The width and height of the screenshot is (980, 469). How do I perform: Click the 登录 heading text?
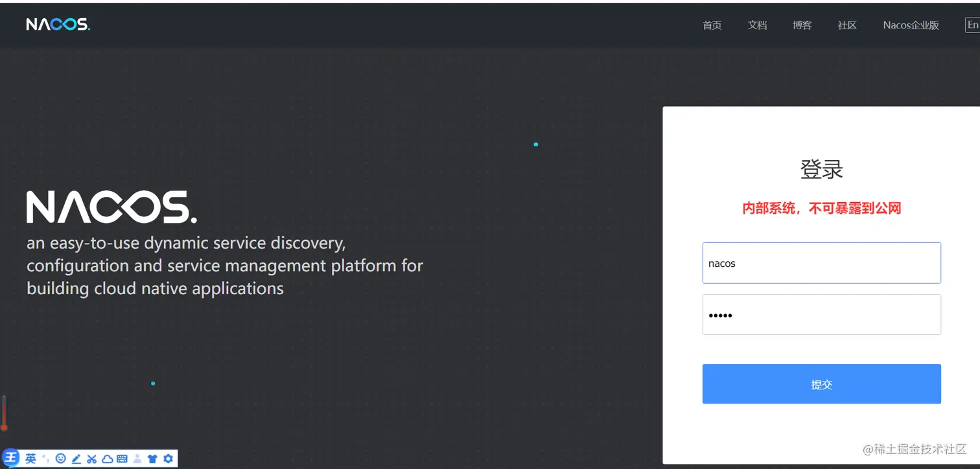(x=821, y=170)
